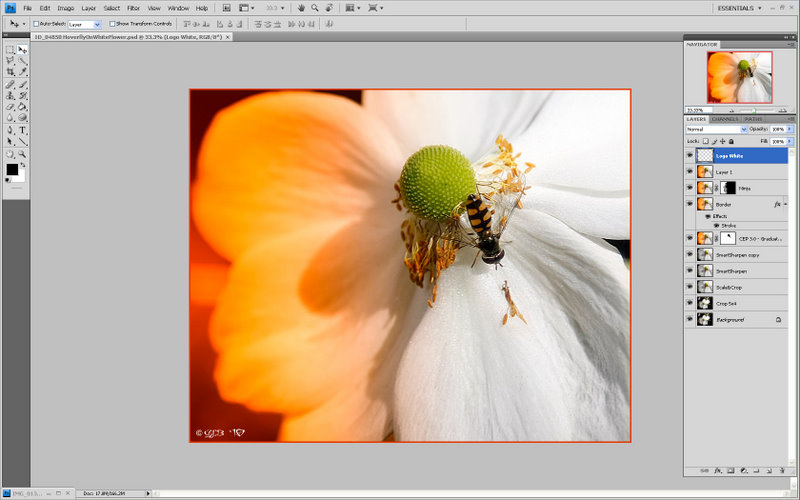Select the Hand tool in the toolbox
The width and height of the screenshot is (800, 500).
[10, 154]
